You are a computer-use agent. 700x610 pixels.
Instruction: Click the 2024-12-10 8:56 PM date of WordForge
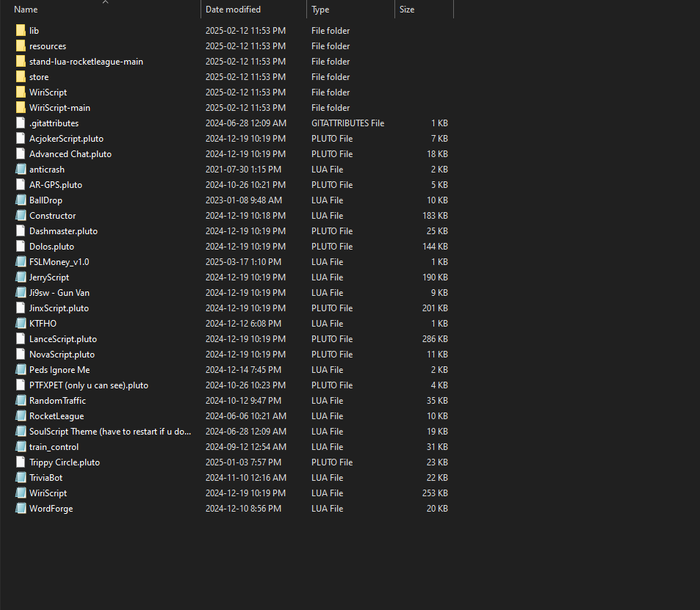coord(243,509)
